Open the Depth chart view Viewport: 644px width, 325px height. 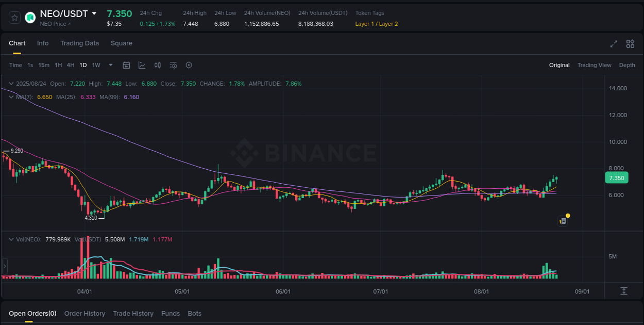pyautogui.click(x=627, y=65)
